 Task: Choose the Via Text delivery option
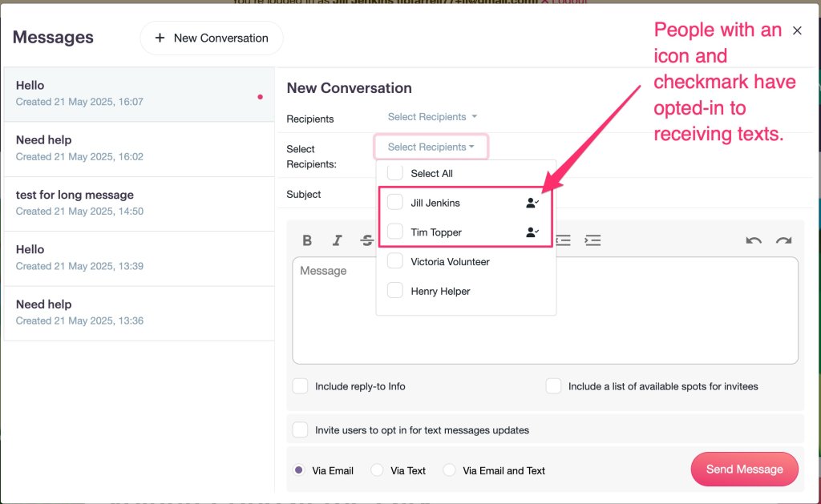tap(377, 470)
